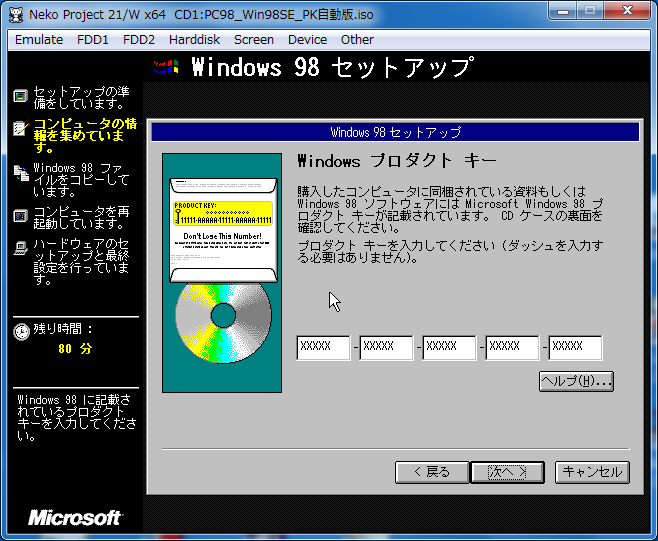This screenshot has height=541, width=658.
Task: Click the last product key input field
Action: [x=575, y=347]
